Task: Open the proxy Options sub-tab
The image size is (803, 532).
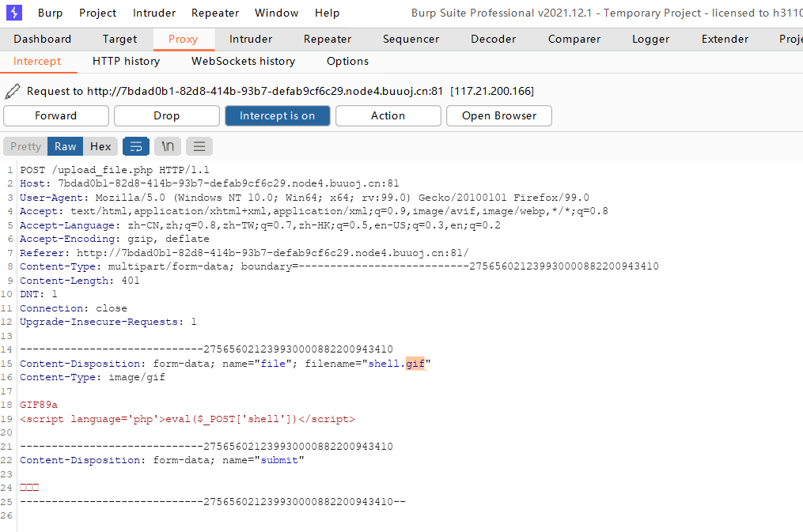Action: pyautogui.click(x=347, y=62)
